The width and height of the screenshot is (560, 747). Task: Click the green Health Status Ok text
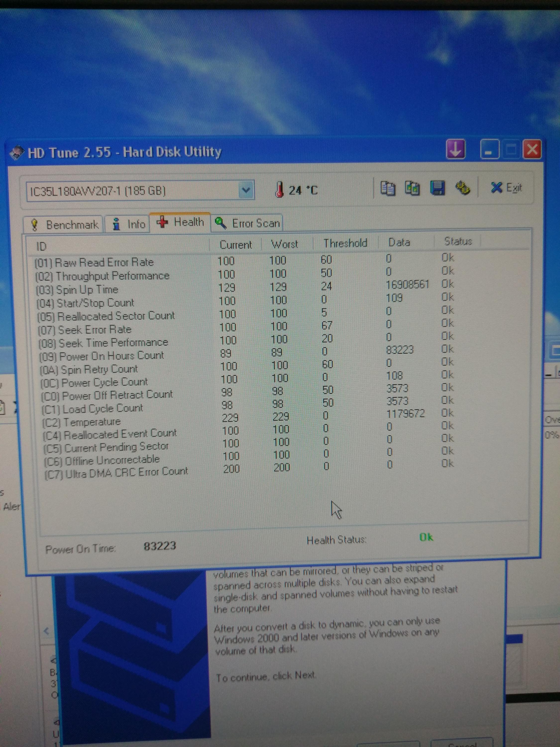tap(426, 537)
